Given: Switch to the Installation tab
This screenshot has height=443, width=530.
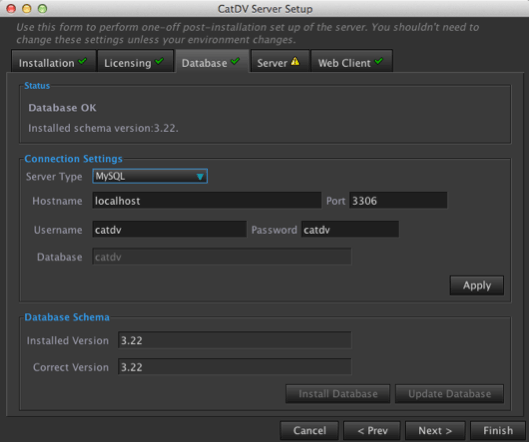Looking at the screenshot, I should pos(54,62).
